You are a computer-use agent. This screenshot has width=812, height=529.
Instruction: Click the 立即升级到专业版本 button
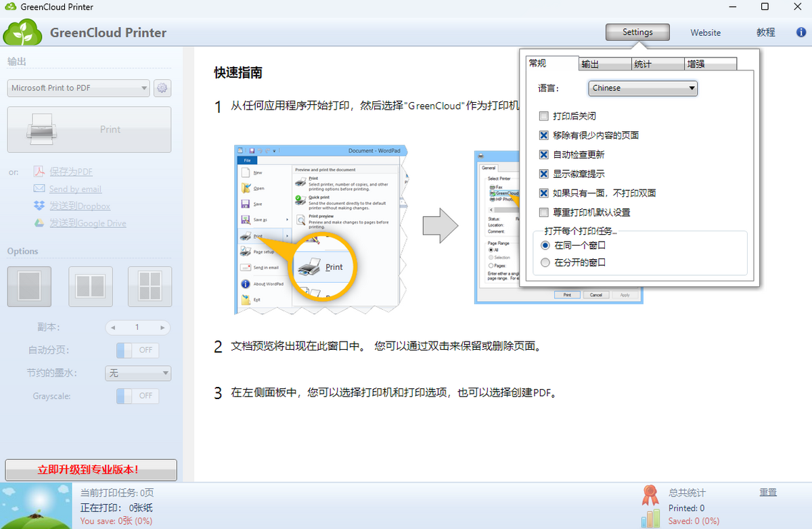(91, 469)
